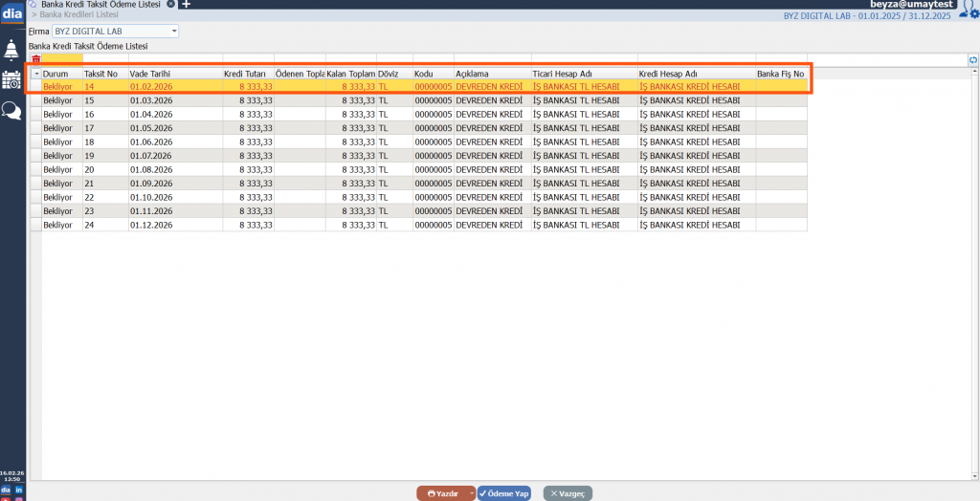Open a new tab with plus icon
Image resolution: width=980 pixels, height=501 pixels.
(x=186, y=5)
